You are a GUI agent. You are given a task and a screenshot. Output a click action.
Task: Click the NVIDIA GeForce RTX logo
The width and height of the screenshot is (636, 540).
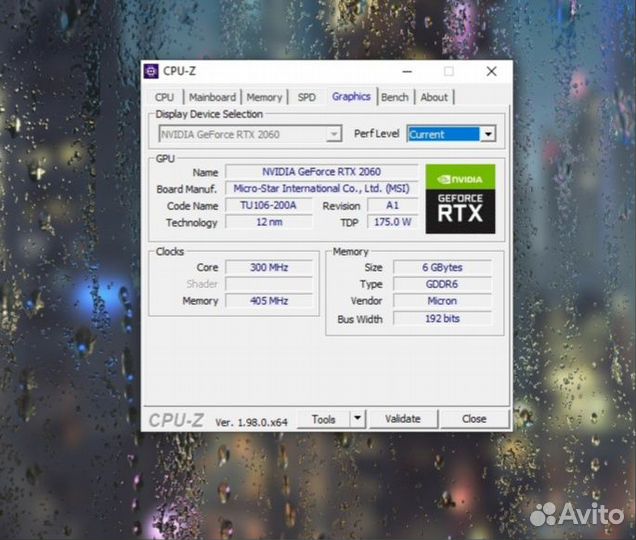pos(460,199)
